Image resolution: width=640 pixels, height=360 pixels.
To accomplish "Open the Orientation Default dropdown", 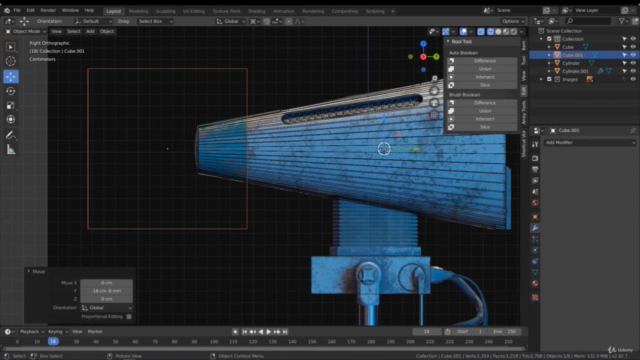I will click(x=93, y=21).
